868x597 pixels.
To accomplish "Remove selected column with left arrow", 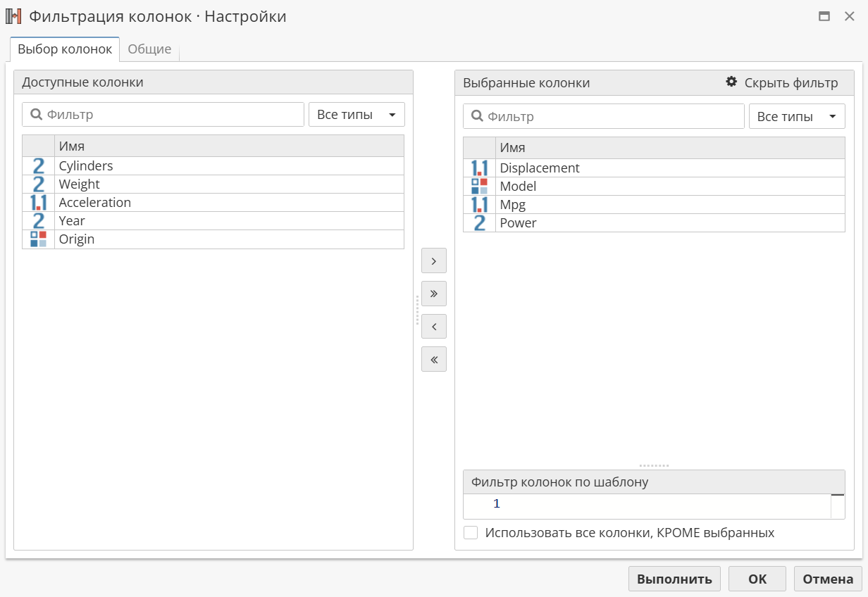I will click(433, 327).
